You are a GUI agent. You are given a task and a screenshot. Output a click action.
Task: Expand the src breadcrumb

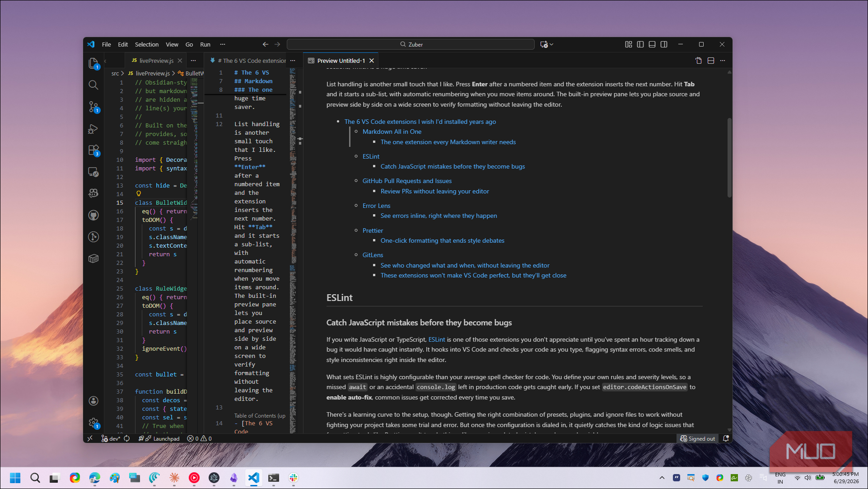point(115,73)
